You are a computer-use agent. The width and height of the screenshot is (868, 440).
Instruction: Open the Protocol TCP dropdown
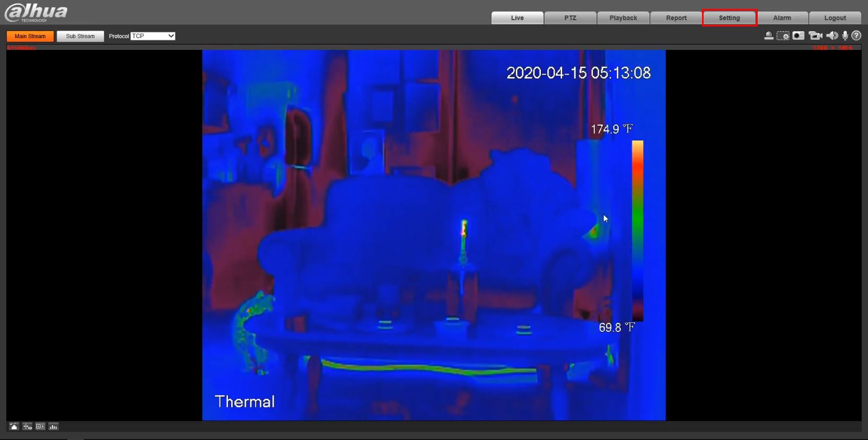coord(153,36)
